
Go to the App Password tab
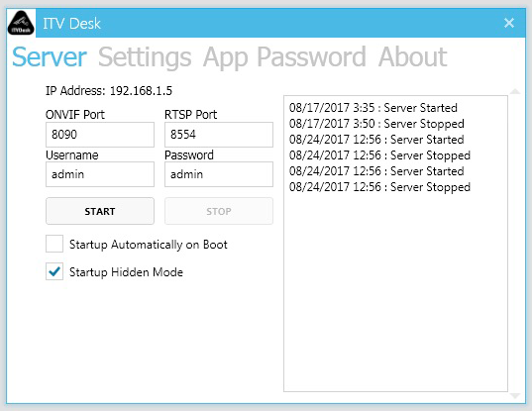[x=284, y=57]
